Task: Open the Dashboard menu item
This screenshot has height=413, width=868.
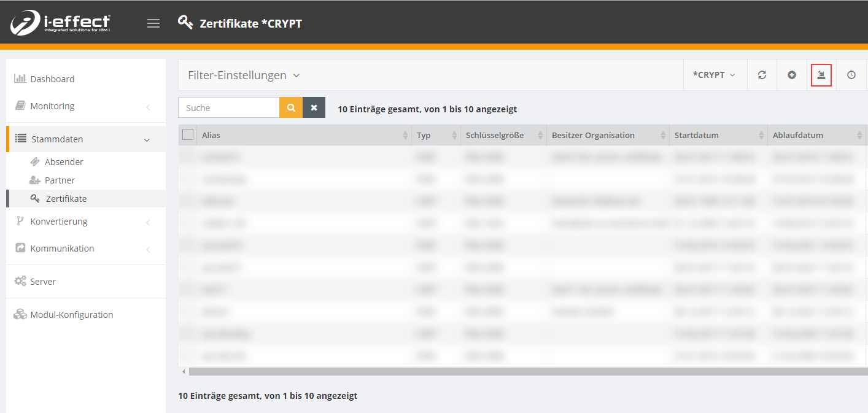Action: point(52,79)
